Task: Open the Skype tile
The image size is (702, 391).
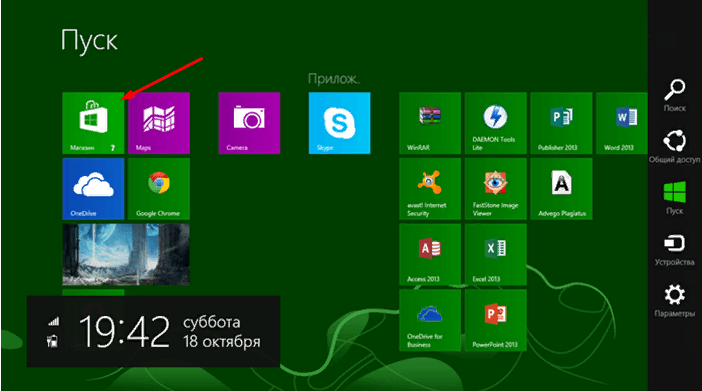Action: (339, 123)
